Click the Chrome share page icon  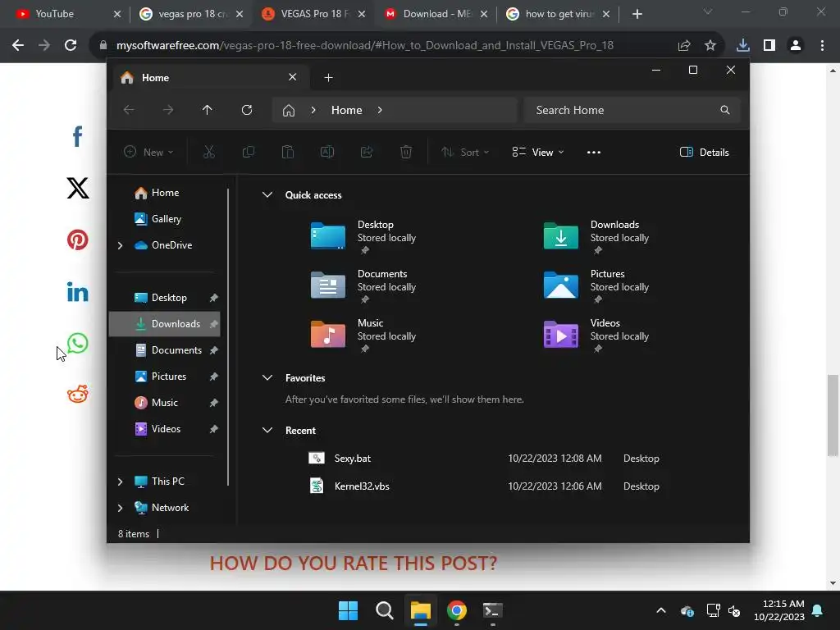(684, 46)
